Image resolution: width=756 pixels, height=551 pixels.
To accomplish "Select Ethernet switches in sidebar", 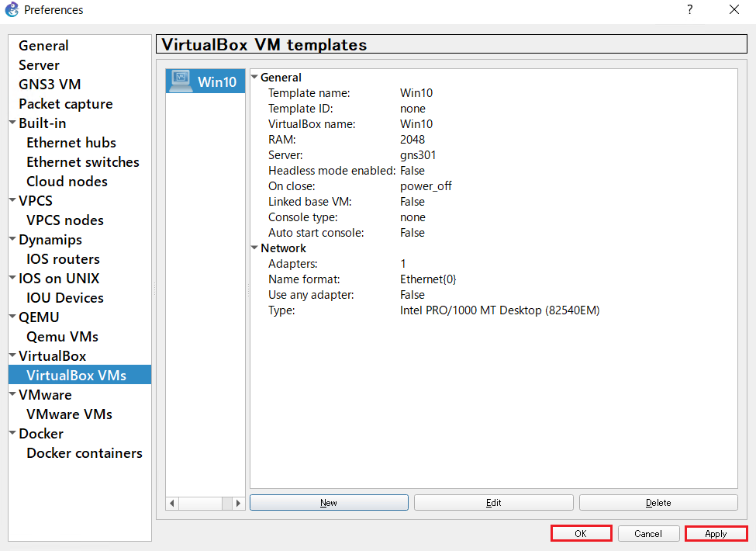I will [83, 161].
